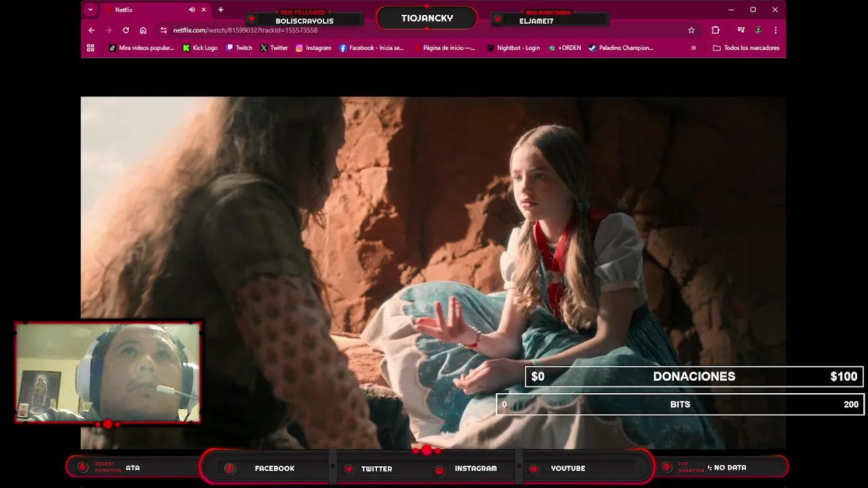The height and width of the screenshot is (488, 868).
Task: Open Chrome three-dot menu
Action: (775, 30)
